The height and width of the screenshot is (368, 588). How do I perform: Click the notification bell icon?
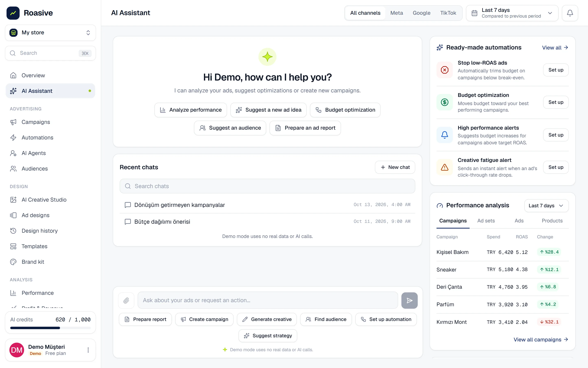pos(570,13)
